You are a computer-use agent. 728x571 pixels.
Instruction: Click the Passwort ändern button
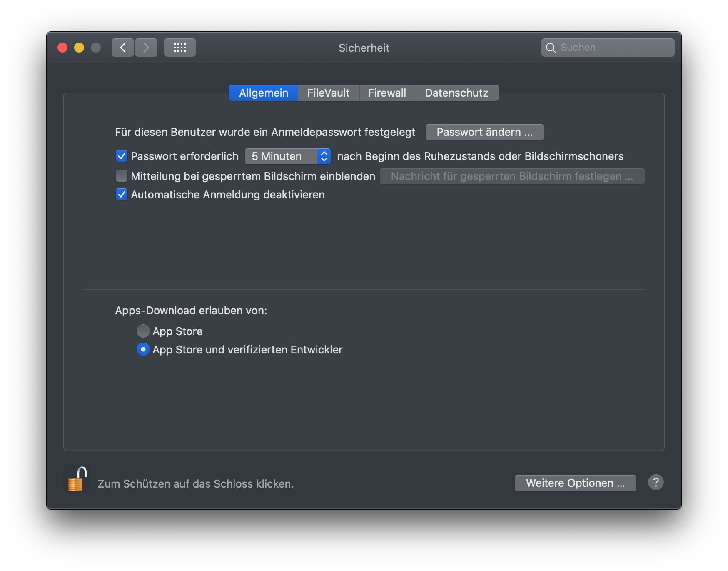point(484,132)
